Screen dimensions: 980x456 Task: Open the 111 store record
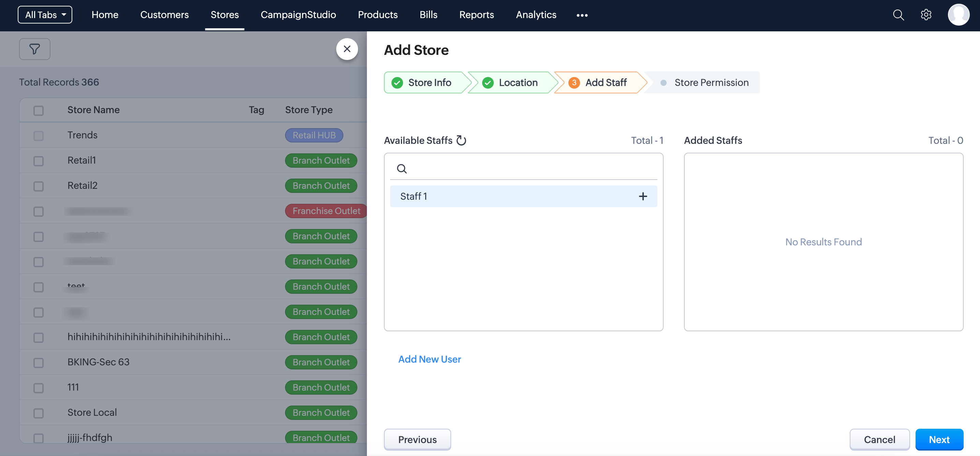(73, 387)
